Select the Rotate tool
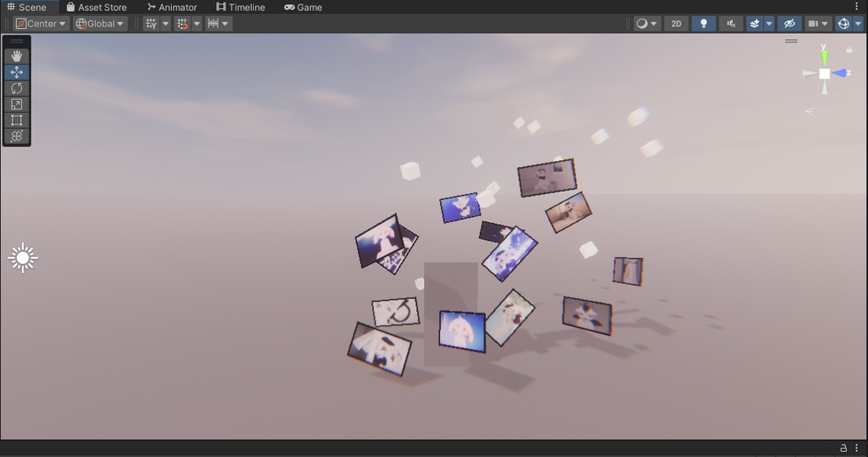868x457 pixels. click(17, 88)
